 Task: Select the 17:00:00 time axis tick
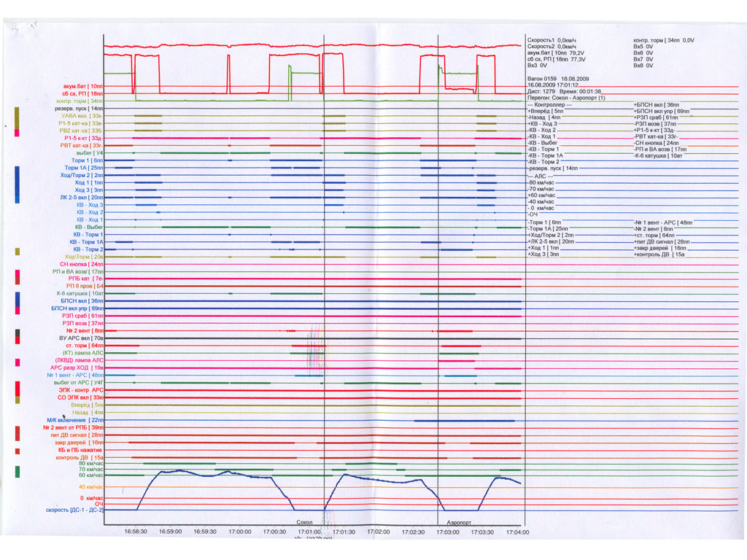coord(240,532)
